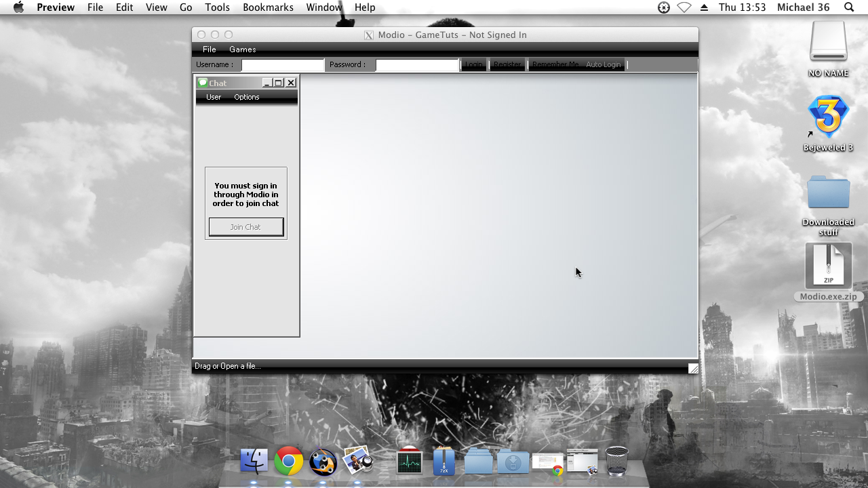This screenshot has height=488, width=868.
Task: Open the Options menu in Chat
Action: click(x=247, y=97)
